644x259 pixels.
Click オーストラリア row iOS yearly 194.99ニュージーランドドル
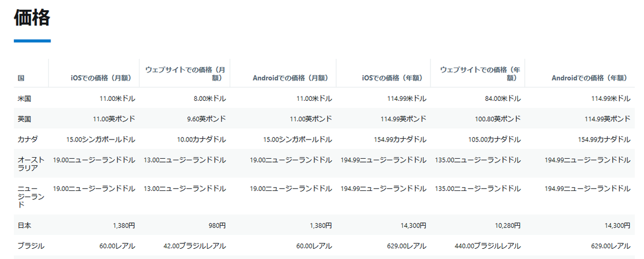(x=384, y=160)
